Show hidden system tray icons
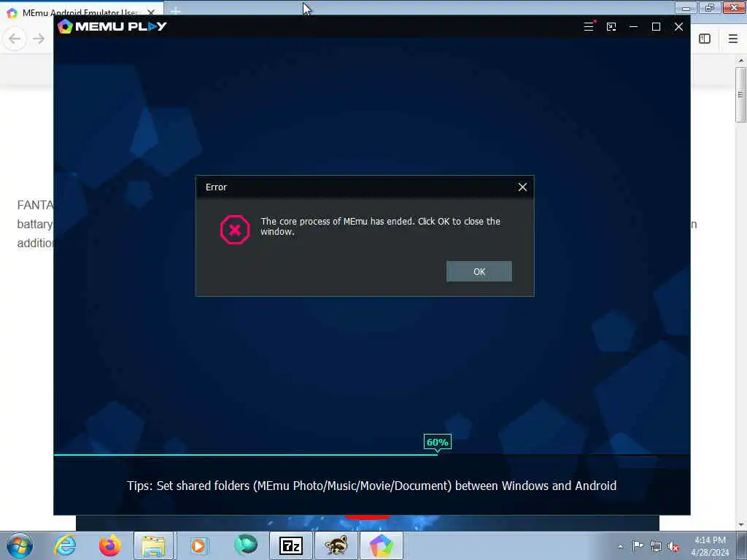 coord(620,546)
